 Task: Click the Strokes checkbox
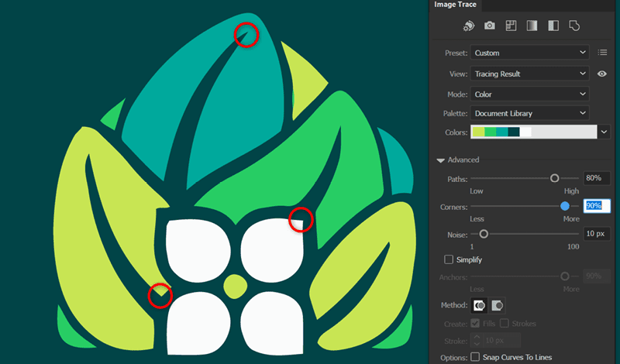coord(505,323)
